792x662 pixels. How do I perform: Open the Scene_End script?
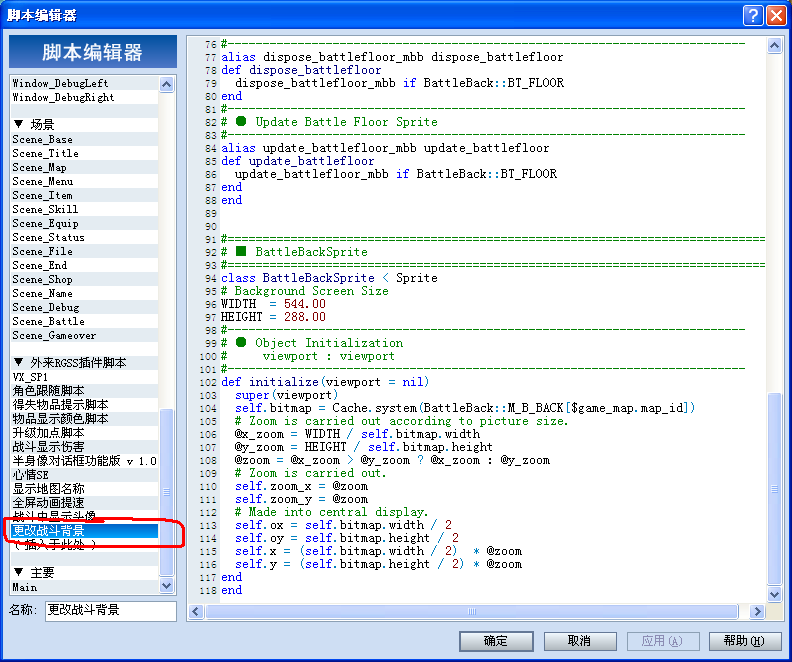click(84, 265)
